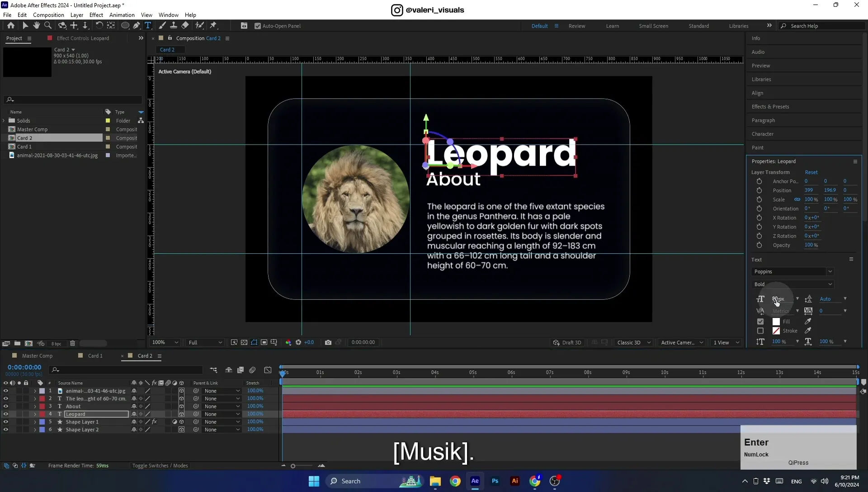
Task: Select the Pan Under Cursor tool
Action: (74, 26)
